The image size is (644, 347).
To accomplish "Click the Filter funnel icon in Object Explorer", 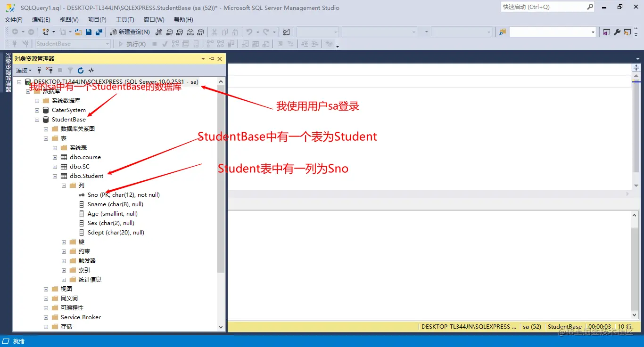I will click(70, 70).
